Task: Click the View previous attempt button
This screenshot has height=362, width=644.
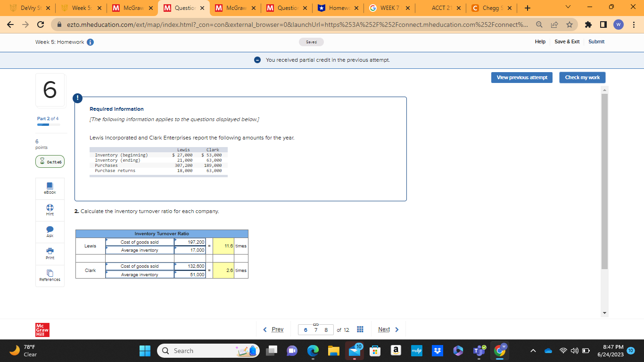Action: pyautogui.click(x=522, y=77)
